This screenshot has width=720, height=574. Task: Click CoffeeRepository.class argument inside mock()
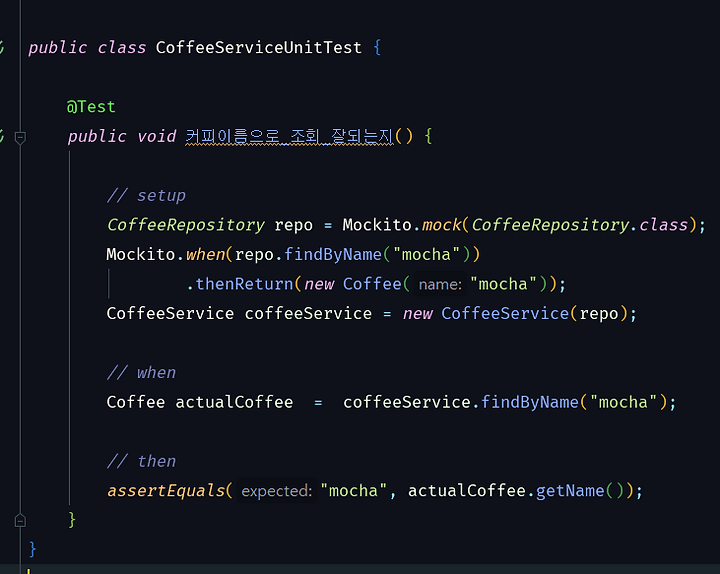579,225
